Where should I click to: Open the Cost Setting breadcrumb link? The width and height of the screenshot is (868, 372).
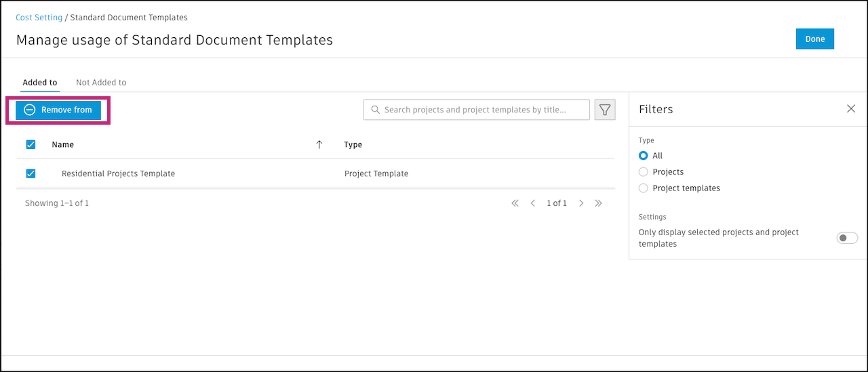(x=39, y=18)
